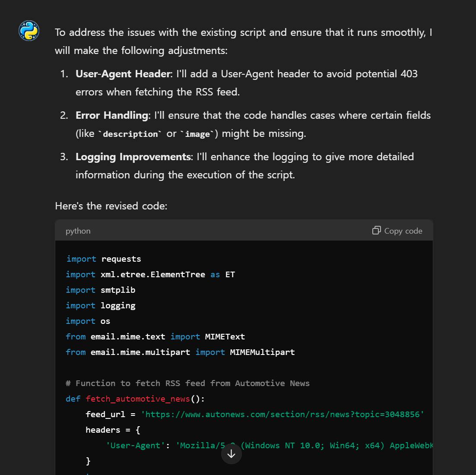Click the 'User-Agent' key string in code
Image resolution: width=476 pixels, height=475 pixels.
(x=135, y=446)
